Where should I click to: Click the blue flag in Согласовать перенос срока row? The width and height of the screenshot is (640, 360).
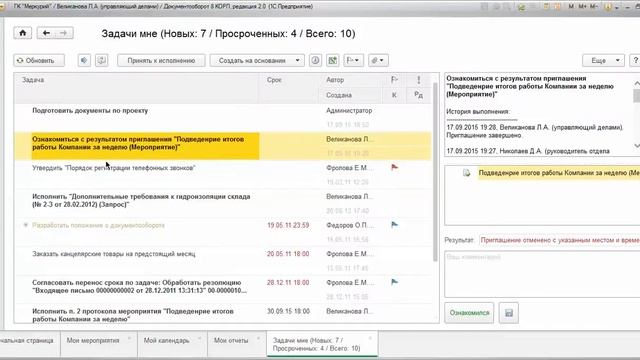coord(394,282)
